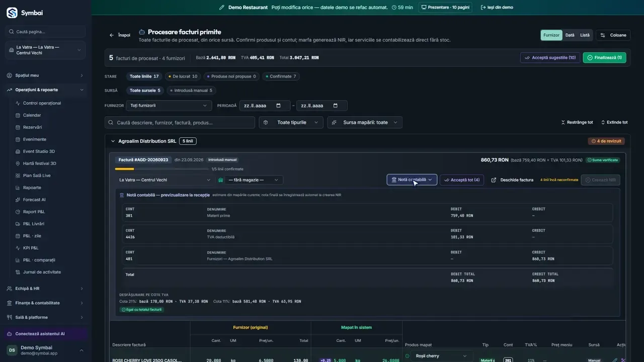Open the La Vatra — Centrul Vechi invoice location dropdown

click(x=165, y=180)
